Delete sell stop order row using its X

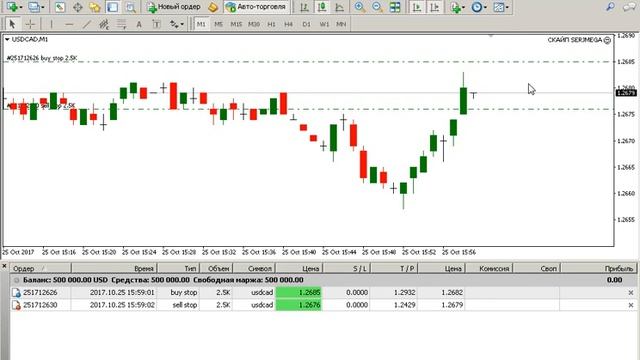click(631, 305)
